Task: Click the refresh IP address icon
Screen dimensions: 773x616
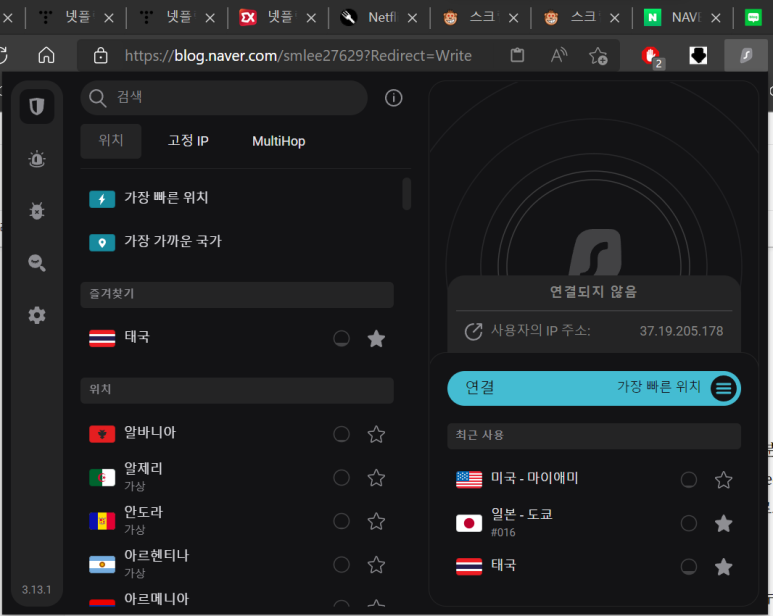Action: tap(474, 331)
